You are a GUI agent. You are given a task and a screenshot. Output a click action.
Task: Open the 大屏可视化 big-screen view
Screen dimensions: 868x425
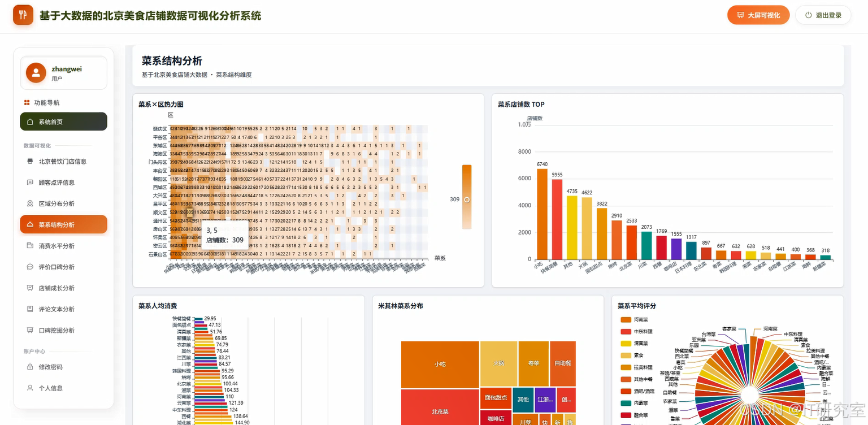758,15
